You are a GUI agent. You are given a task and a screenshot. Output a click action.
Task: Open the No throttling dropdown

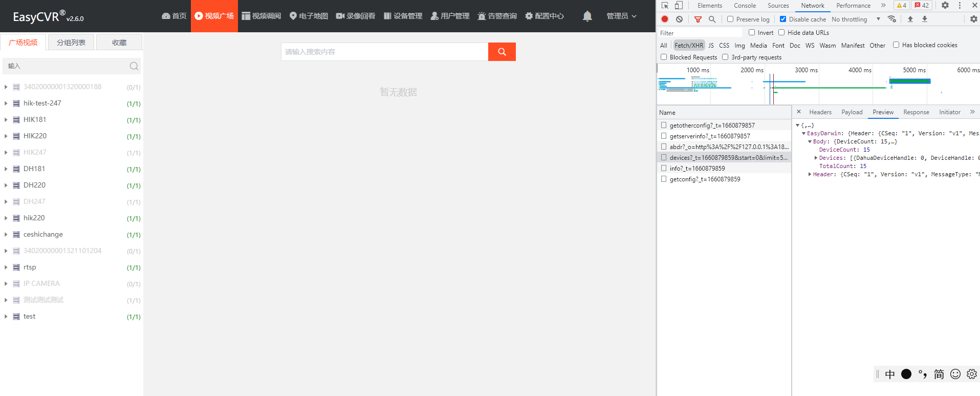click(x=856, y=19)
